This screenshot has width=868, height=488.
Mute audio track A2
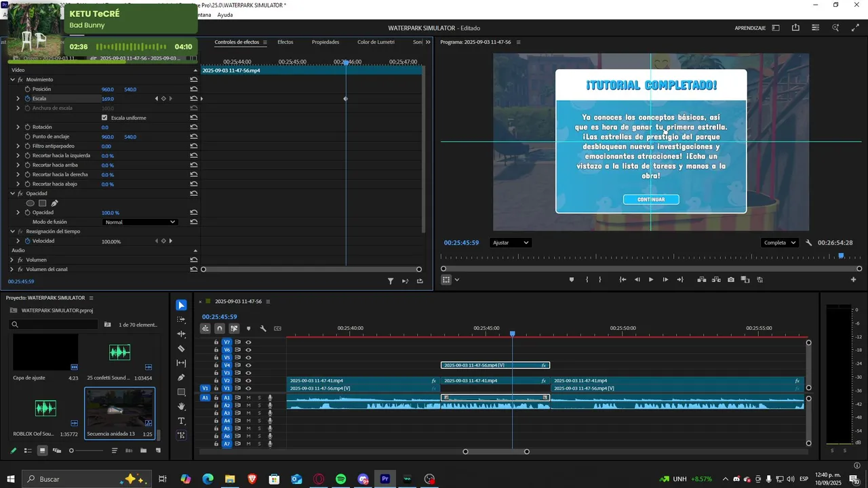pyautogui.click(x=248, y=405)
